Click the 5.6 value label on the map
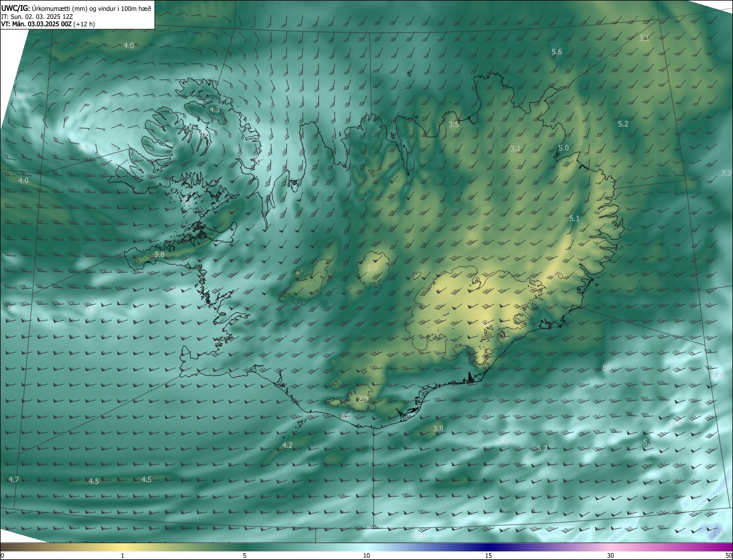The width and height of the screenshot is (733, 560). click(x=557, y=52)
